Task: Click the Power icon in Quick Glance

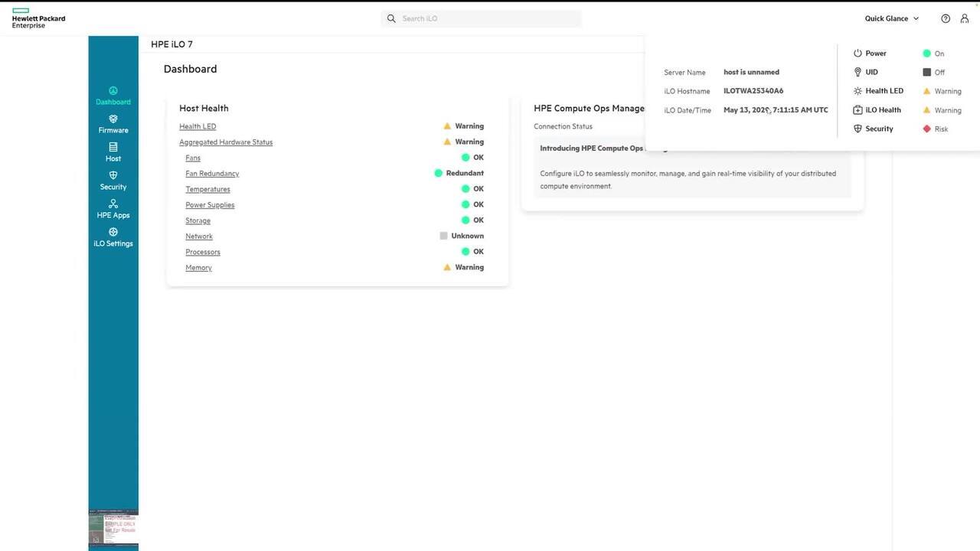Action: [857, 54]
